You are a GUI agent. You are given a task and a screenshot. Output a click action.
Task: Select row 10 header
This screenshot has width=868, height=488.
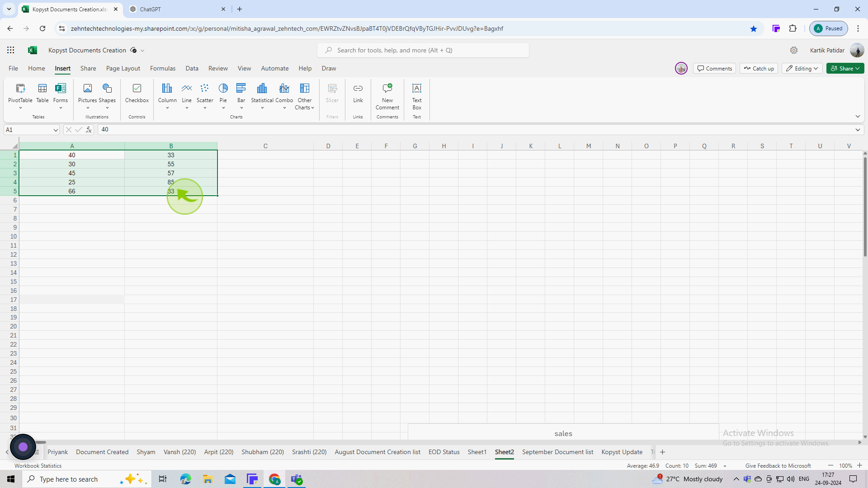9,236
